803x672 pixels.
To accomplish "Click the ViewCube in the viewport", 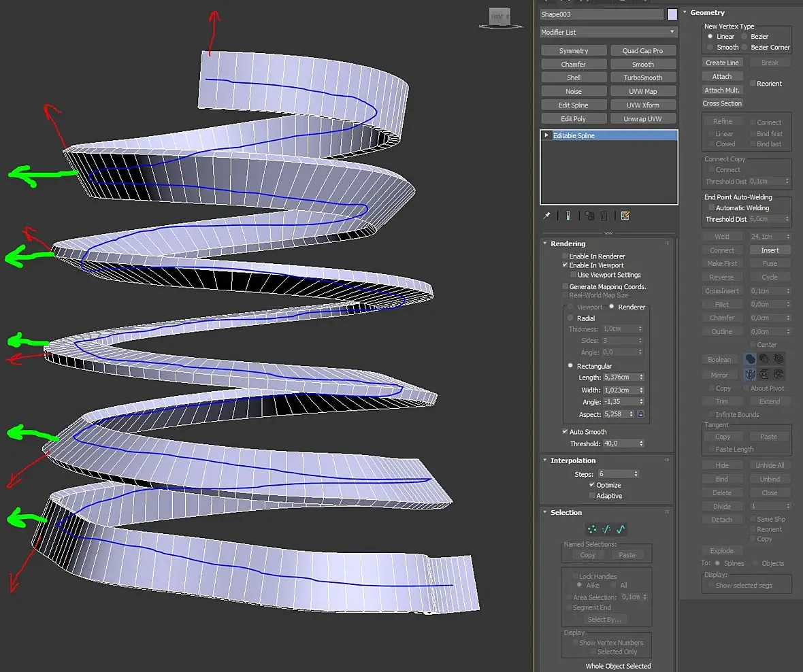I will point(500,17).
